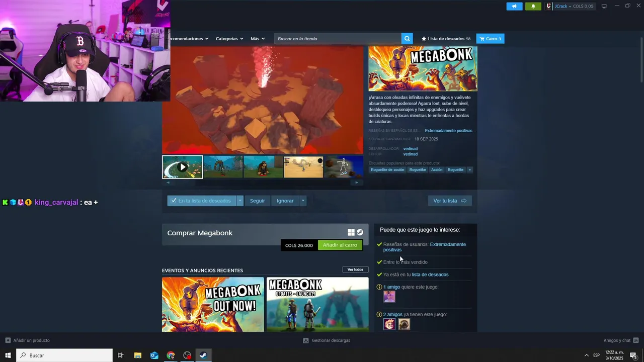Viewport: 644px width, 362px height.
Task: Select the second Megabonk screenshot thumbnail
Action: pyautogui.click(x=223, y=167)
